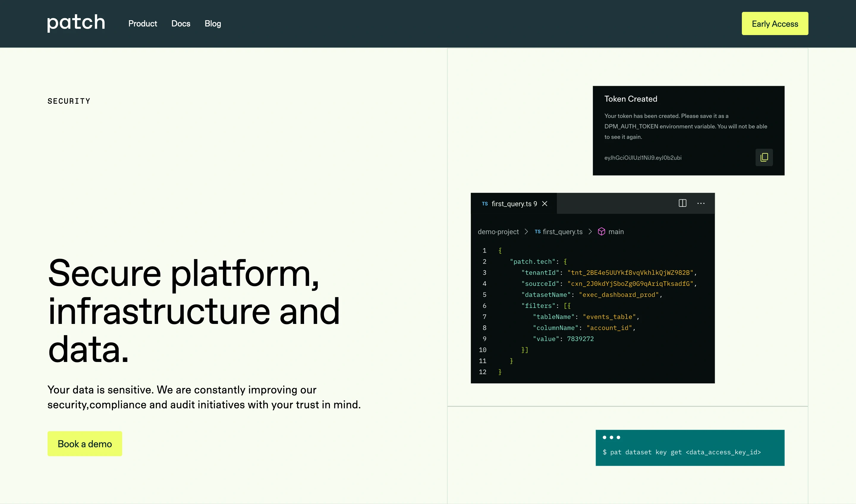Open the Blog navigation link

click(213, 23)
